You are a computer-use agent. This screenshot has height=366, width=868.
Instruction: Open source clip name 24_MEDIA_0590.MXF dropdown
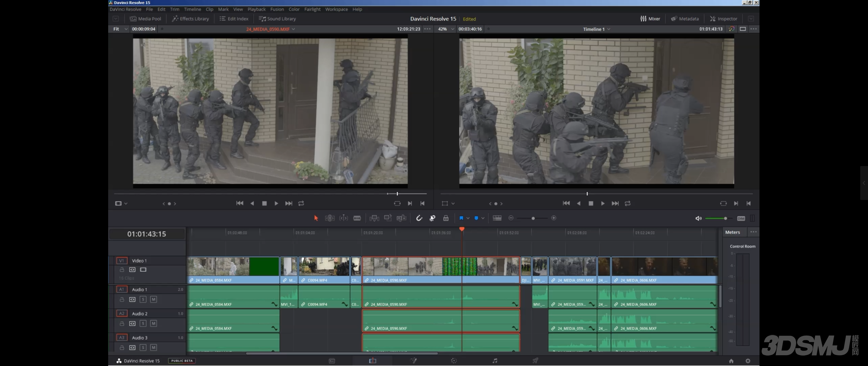[x=270, y=29]
